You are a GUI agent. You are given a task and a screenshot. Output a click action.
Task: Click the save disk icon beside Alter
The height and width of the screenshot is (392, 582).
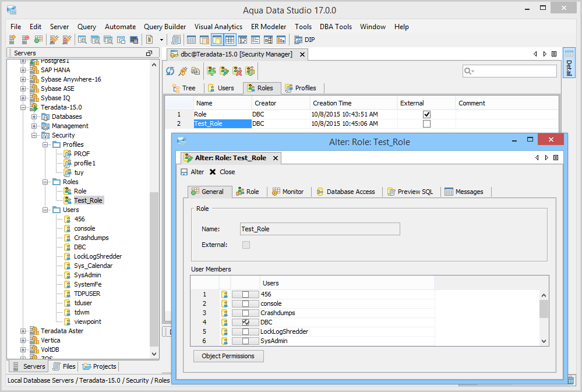click(184, 172)
